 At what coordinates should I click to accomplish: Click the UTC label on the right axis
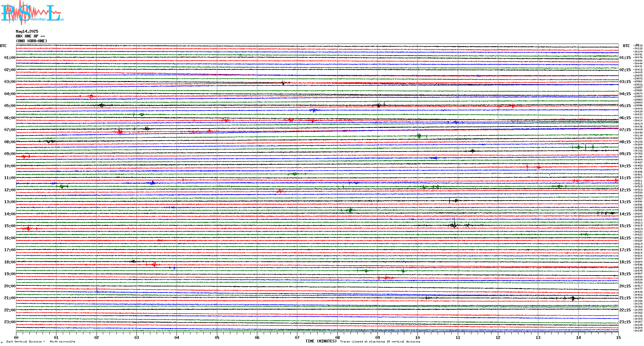click(x=626, y=46)
